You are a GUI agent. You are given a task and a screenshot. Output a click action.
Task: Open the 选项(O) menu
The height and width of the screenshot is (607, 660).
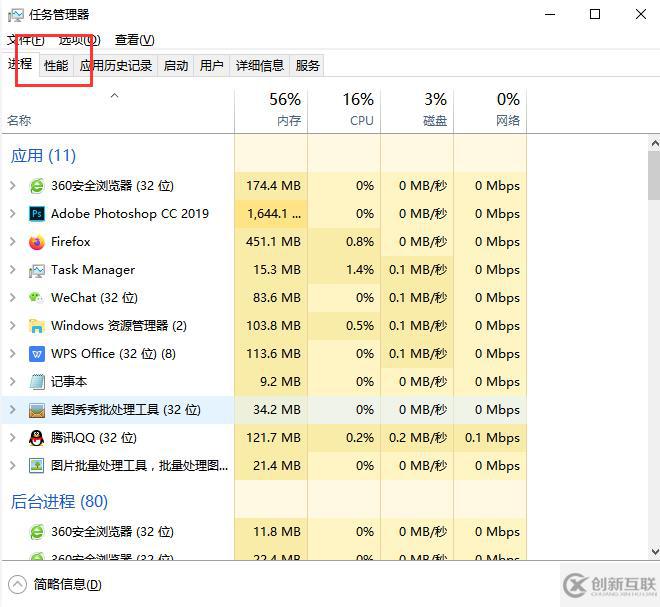[x=79, y=40]
